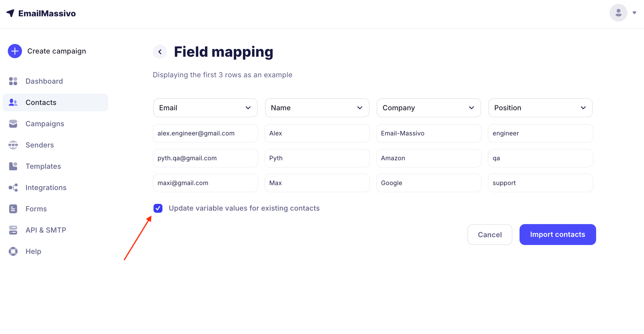The height and width of the screenshot is (334, 644).
Task: Click the Help lifebuoy icon
Action: click(13, 251)
